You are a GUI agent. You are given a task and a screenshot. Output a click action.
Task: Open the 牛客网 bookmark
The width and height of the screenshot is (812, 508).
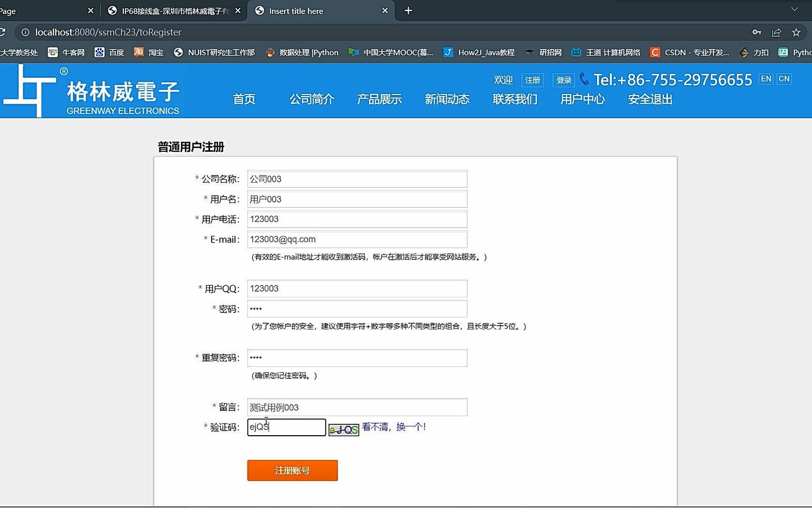66,52
